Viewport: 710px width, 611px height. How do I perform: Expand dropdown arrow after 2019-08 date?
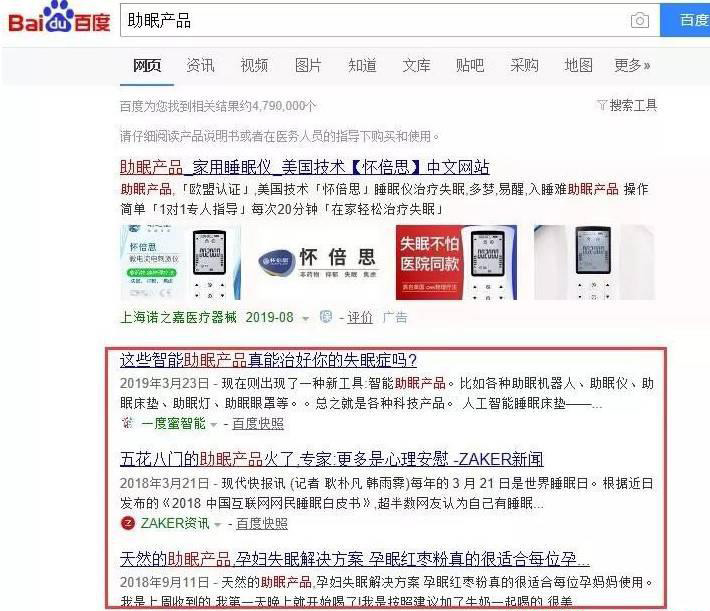(306, 319)
